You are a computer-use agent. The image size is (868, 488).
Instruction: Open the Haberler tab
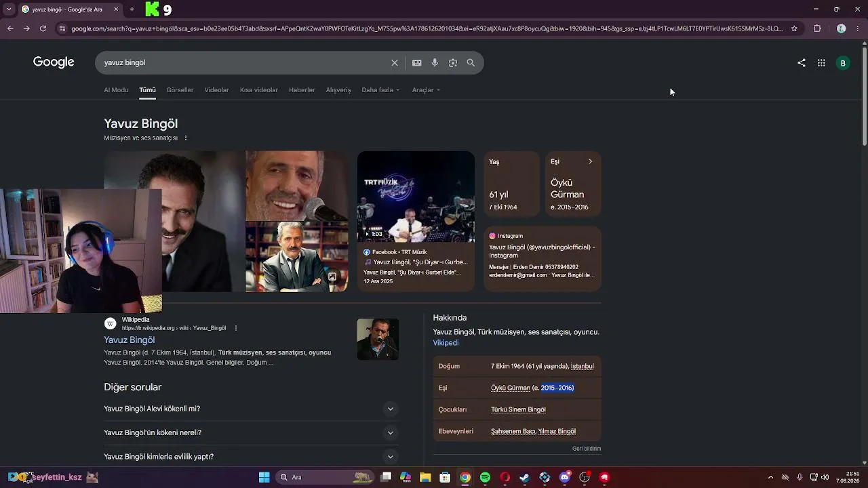302,90
